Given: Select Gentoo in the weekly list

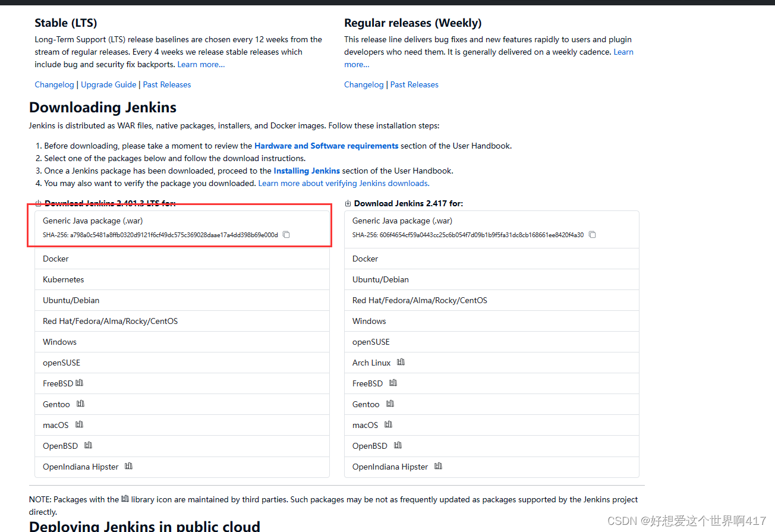Looking at the screenshot, I should 492,404.
